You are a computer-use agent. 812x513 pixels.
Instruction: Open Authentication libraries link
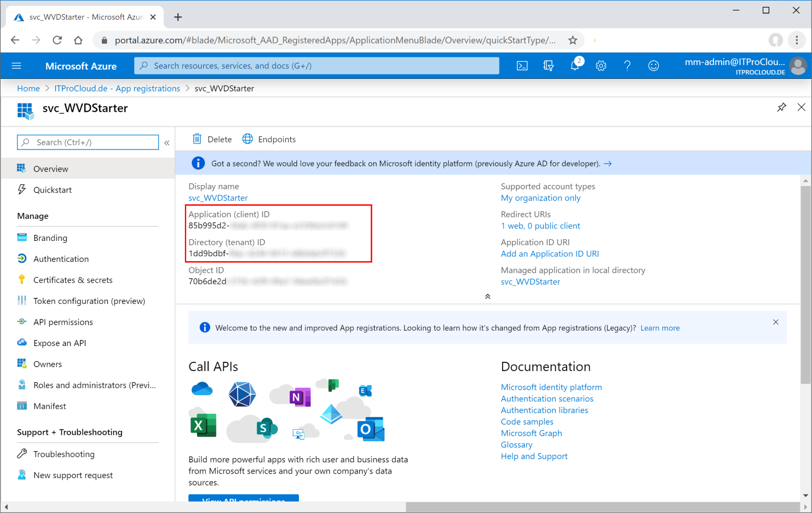click(x=544, y=410)
